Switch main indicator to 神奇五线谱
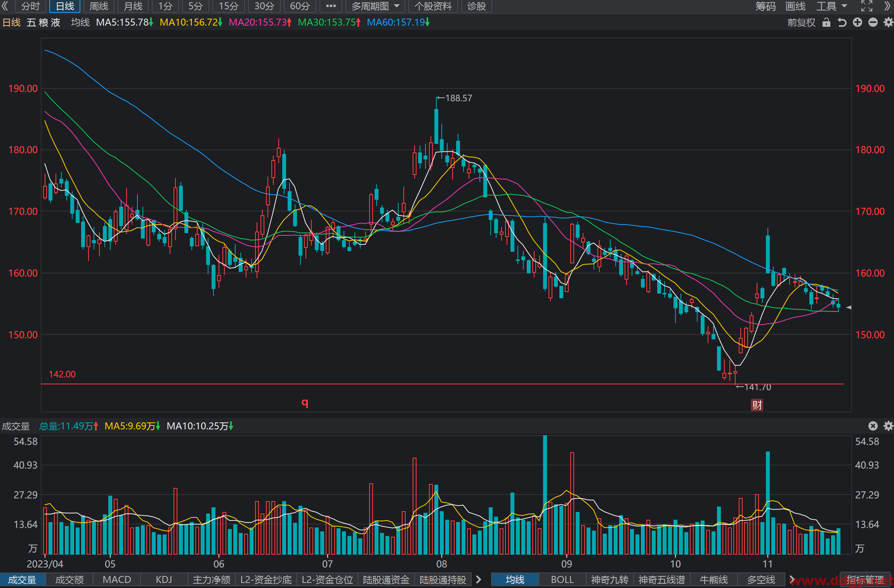894x588 pixels. tap(661, 579)
